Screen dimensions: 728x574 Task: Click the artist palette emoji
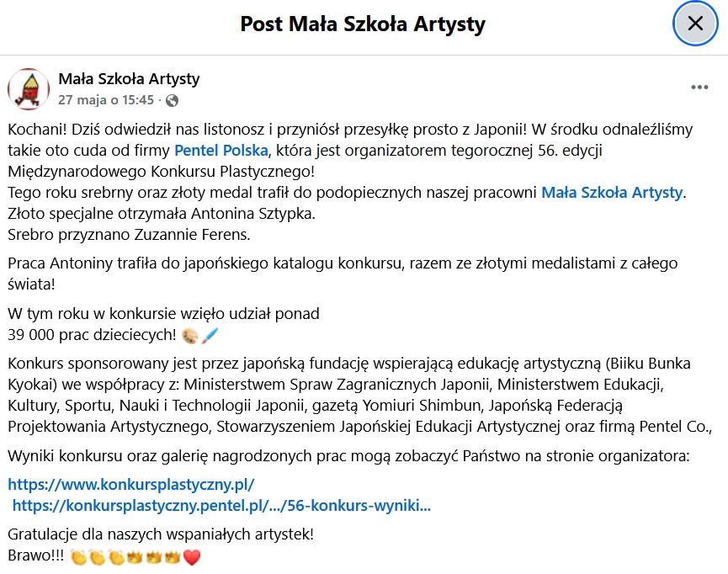[189, 335]
